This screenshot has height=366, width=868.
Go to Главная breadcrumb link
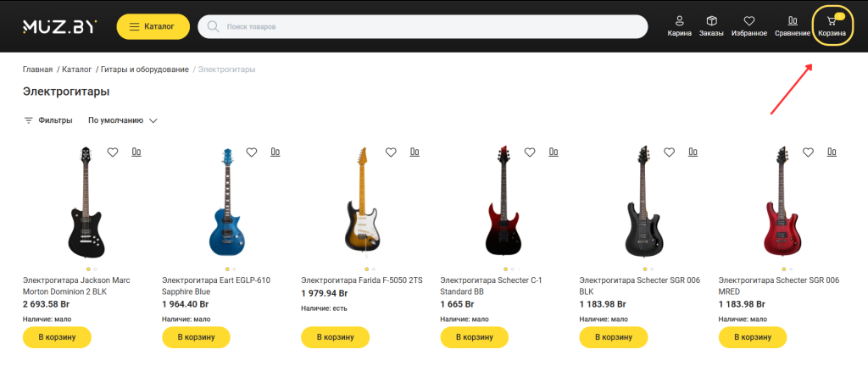[x=37, y=69]
